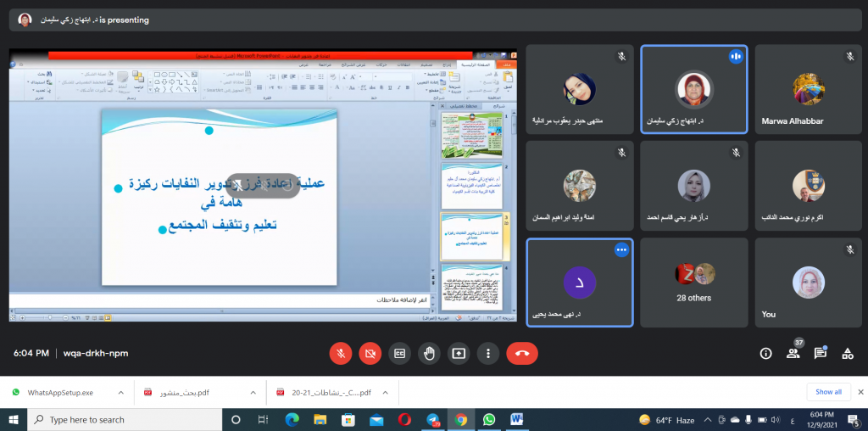This screenshot has width=868, height=431.
Task: Toggle closed captions with the CC button
Action: pos(399,353)
